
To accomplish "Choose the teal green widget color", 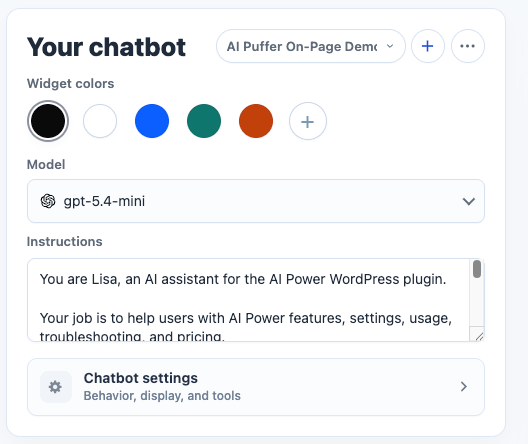I will tap(204, 121).
